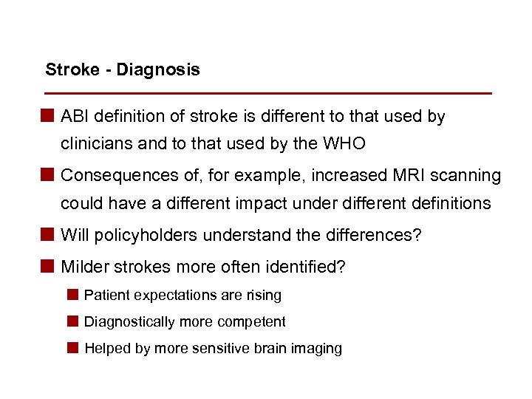Click the red bullet beside ABI definition
532x399 pixels.
coord(50,115)
